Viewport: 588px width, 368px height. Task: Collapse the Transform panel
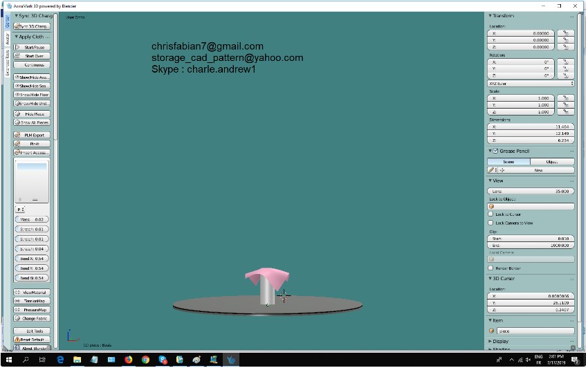click(x=490, y=16)
